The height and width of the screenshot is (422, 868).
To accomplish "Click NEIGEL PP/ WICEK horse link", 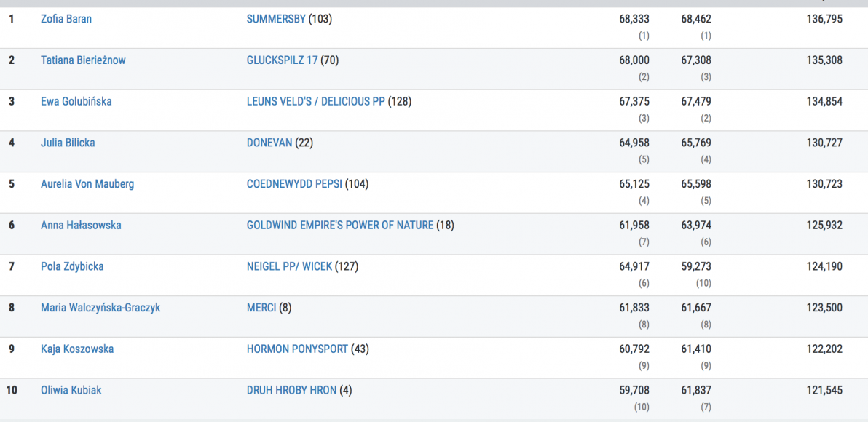I will click(x=289, y=266).
